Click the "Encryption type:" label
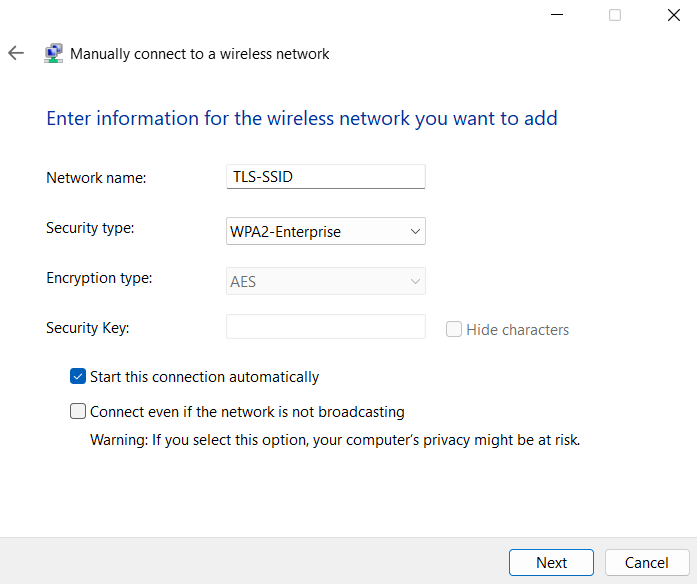 (99, 278)
